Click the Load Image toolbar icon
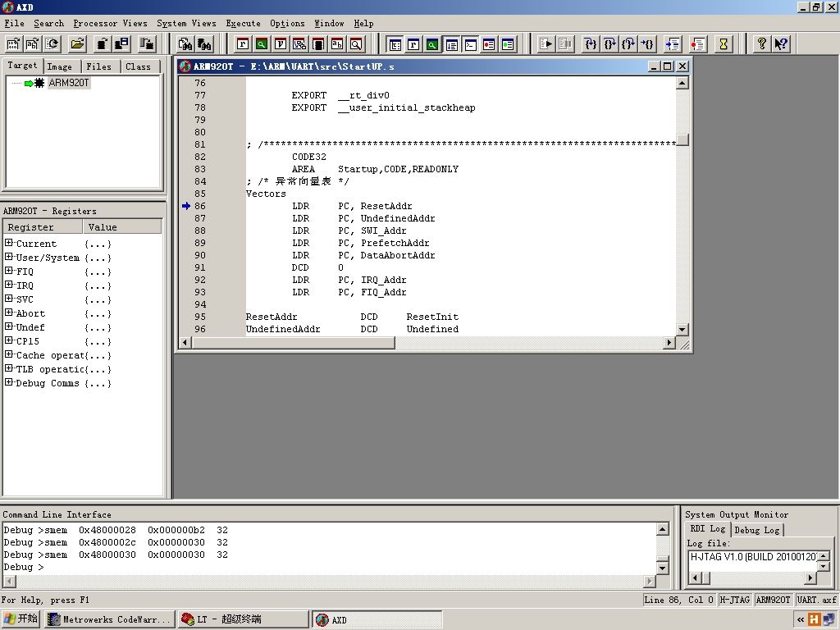840x630 pixels. [x=13, y=44]
